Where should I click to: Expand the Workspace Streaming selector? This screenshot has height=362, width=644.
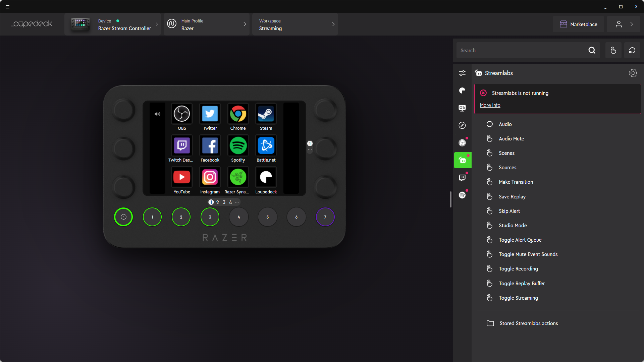(x=295, y=24)
